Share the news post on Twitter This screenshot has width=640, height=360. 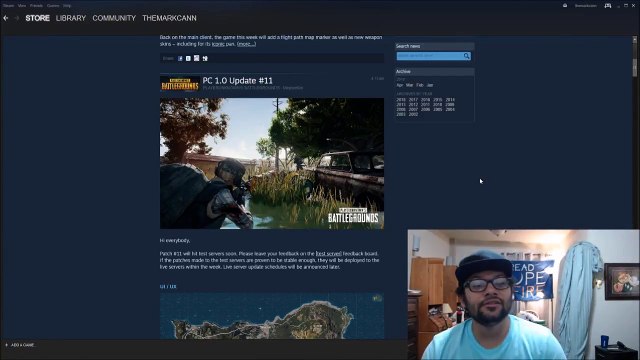tap(188, 58)
